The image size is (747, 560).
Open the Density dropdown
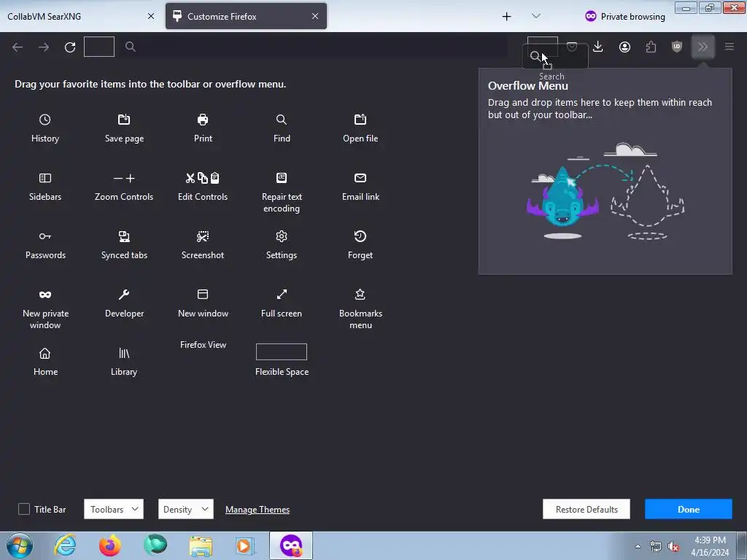[x=185, y=509]
